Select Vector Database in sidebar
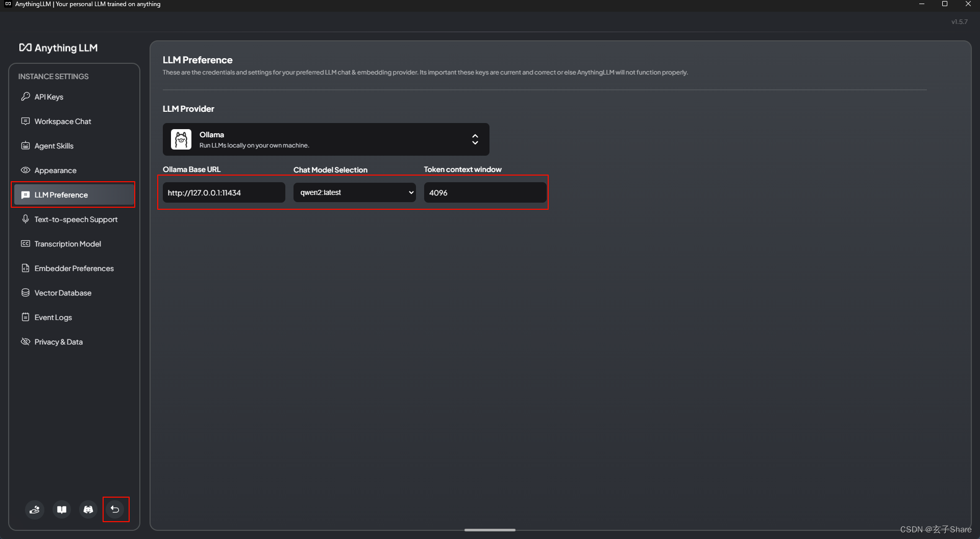980x539 pixels. (75, 292)
